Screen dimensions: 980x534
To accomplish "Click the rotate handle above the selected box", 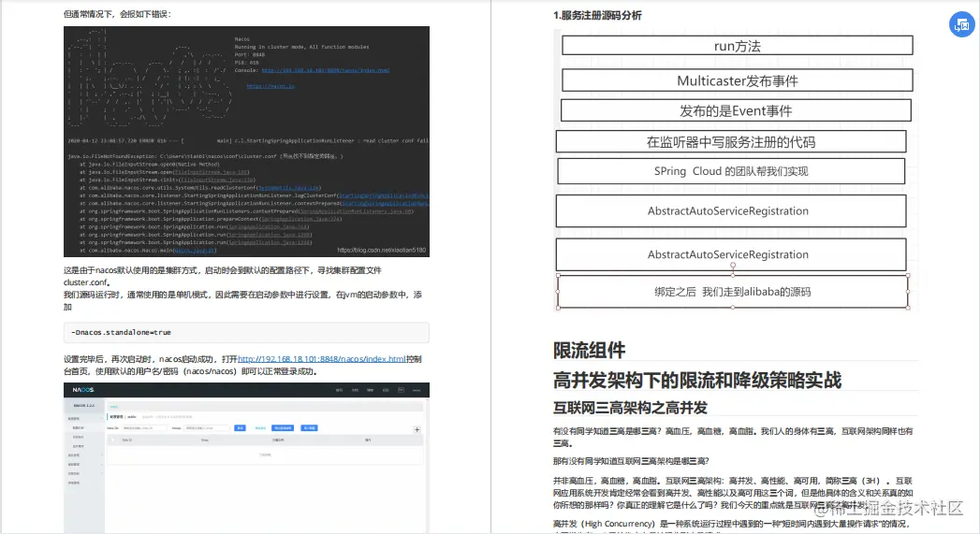I will (733, 266).
